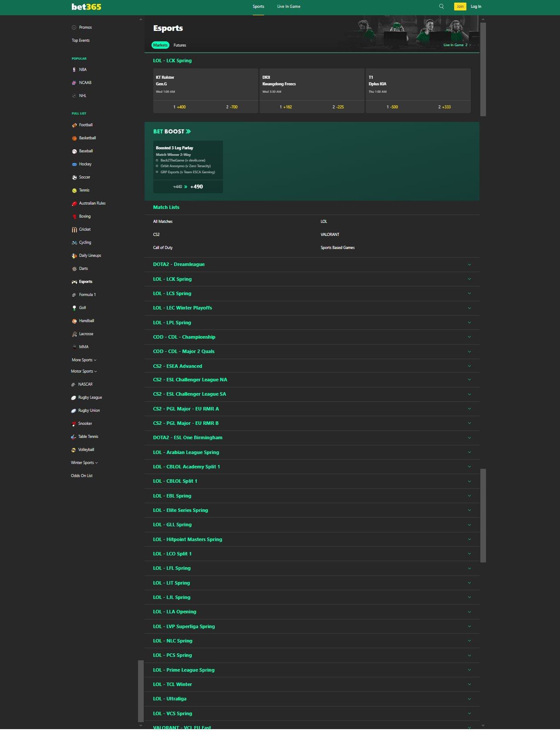Open Odds On List in sidebar
560x740 pixels.
[81, 476]
